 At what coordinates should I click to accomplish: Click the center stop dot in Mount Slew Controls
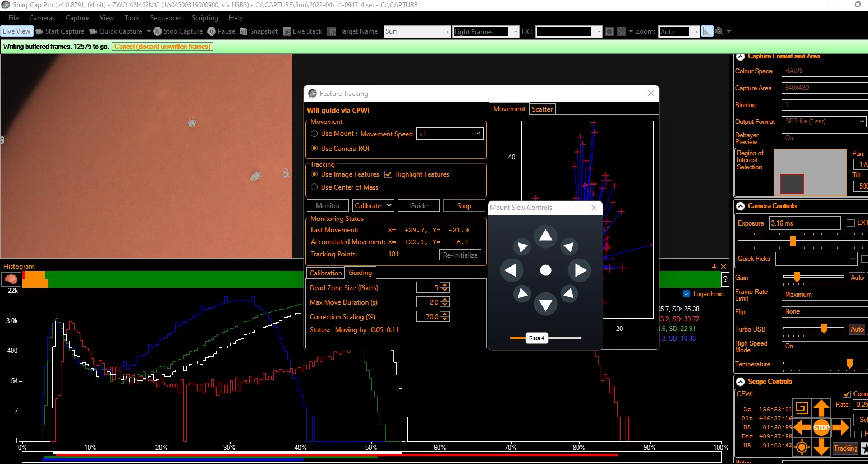545,270
